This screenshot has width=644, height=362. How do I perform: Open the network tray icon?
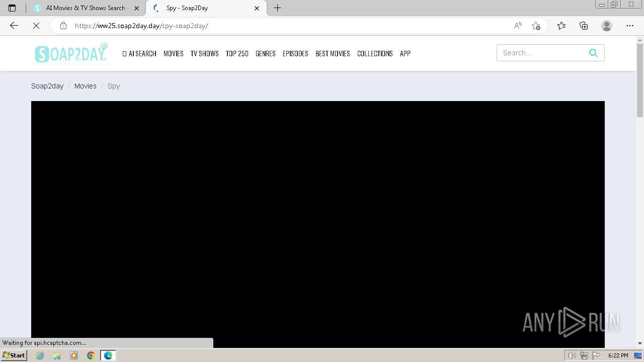pos(584,355)
